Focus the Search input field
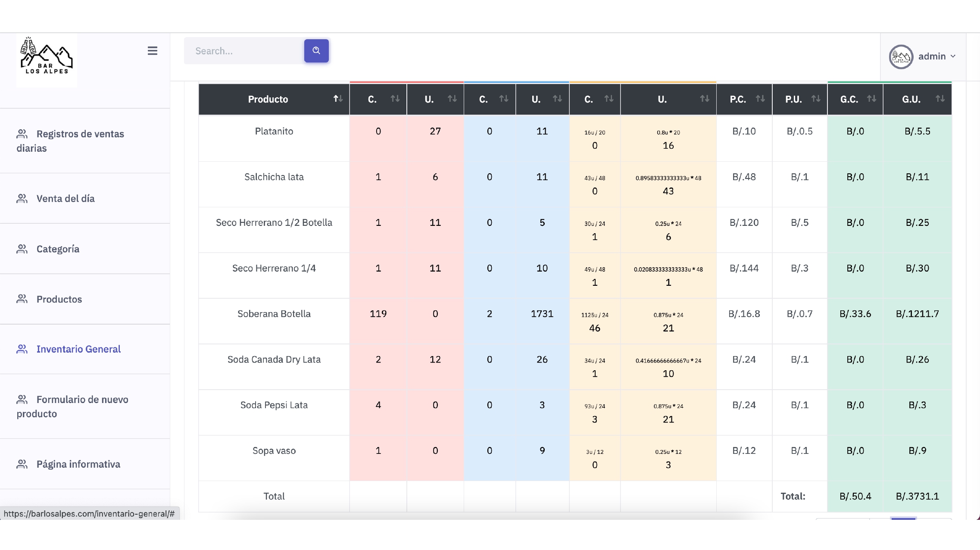This screenshot has width=980, height=550. [244, 51]
